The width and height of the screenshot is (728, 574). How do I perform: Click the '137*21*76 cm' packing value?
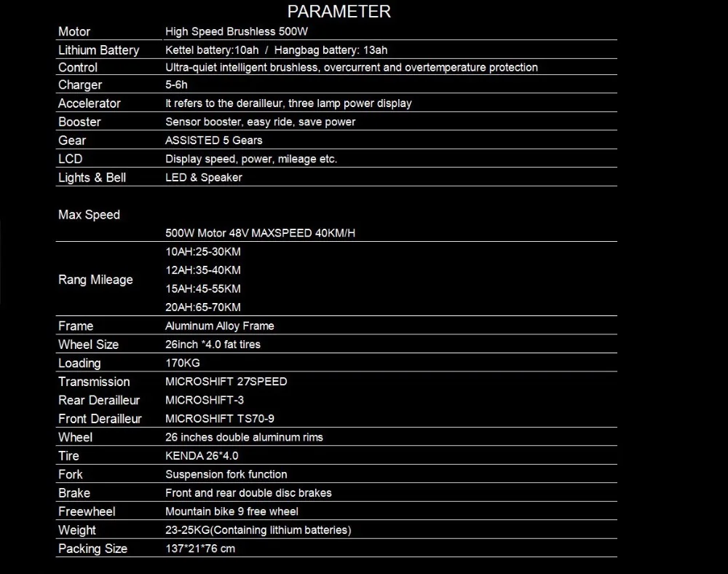pos(200,549)
